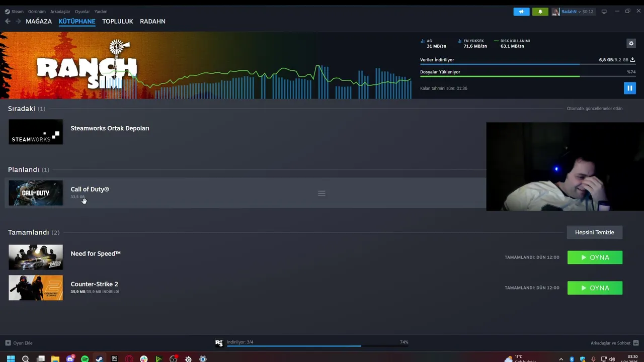This screenshot has width=644, height=362.
Task: Select the Steamworks Ortak Depoları title
Action: 110,128
